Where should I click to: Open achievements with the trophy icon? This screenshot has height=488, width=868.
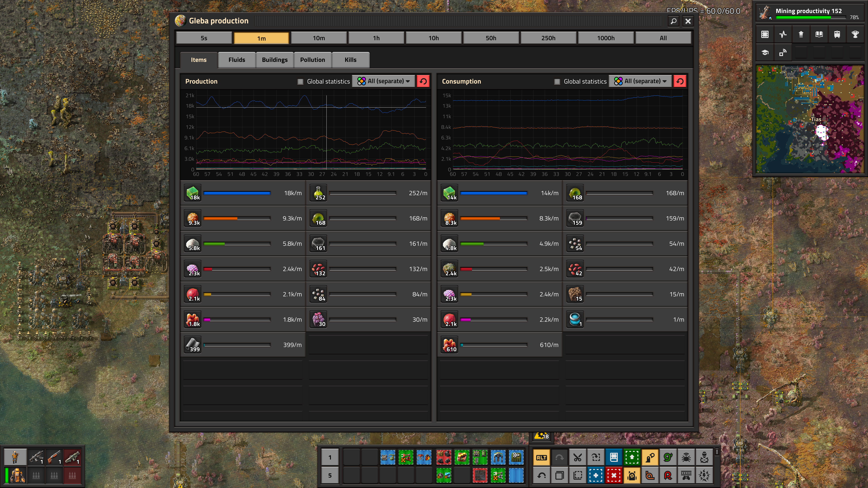[x=855, y=34]
